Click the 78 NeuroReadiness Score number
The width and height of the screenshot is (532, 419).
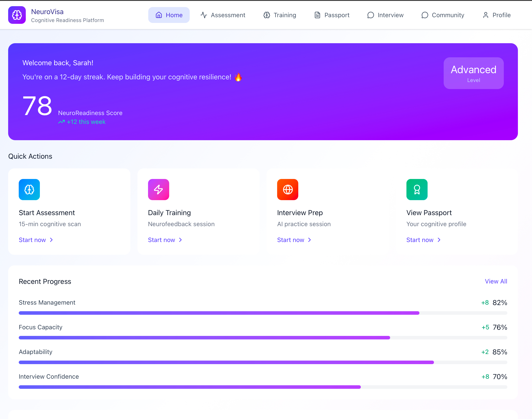37,106
